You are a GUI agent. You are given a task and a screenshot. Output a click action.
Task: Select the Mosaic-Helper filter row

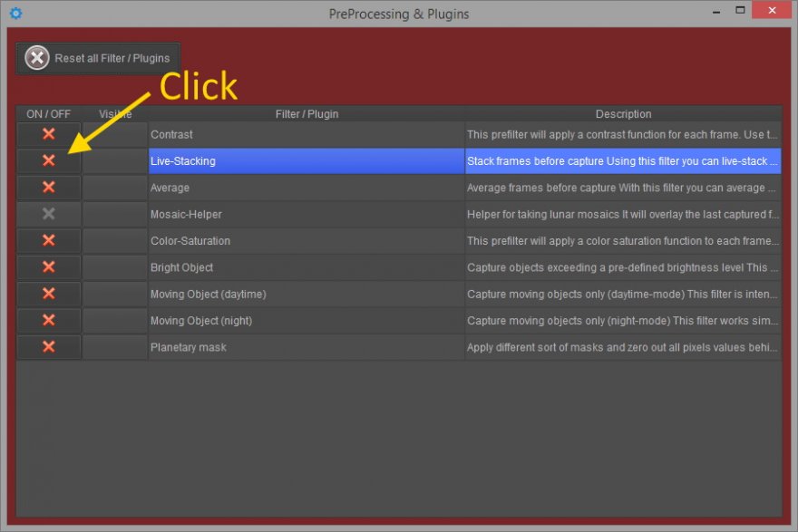[186, 215]
